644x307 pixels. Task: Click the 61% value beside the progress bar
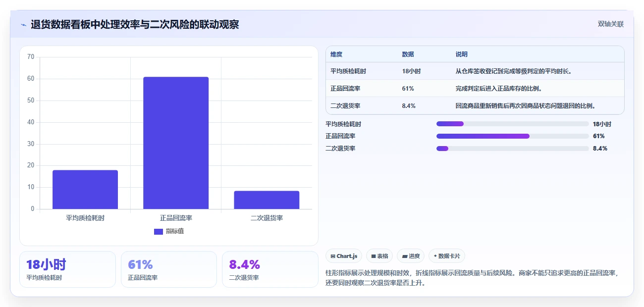(x=599, y=136)
